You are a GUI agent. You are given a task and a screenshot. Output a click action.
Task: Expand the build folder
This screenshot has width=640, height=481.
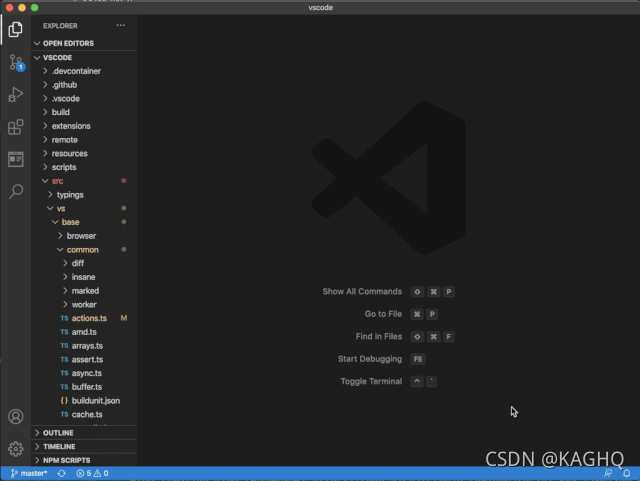[x=84, y=112]
